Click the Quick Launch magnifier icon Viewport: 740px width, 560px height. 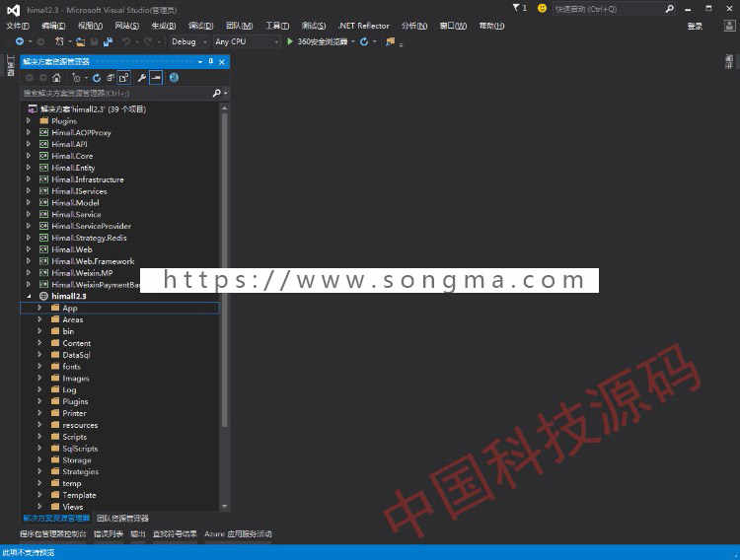[669, 9]
